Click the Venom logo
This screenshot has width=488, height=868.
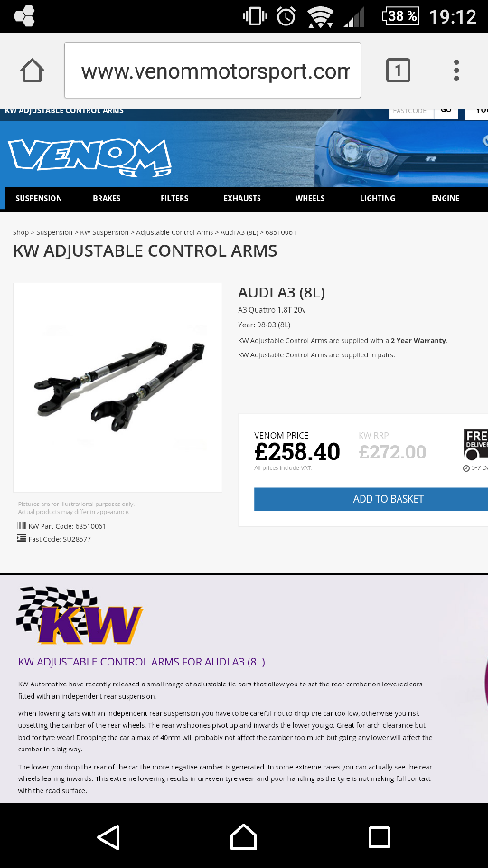pyautogui.click(x=89, y=157)
